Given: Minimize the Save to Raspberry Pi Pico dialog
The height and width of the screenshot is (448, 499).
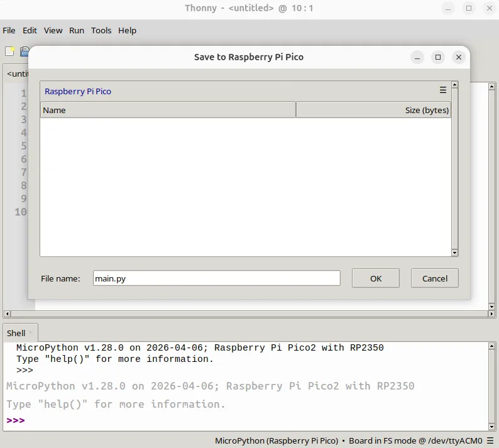Looking at the screenshot, I should (x=417, y=57).
